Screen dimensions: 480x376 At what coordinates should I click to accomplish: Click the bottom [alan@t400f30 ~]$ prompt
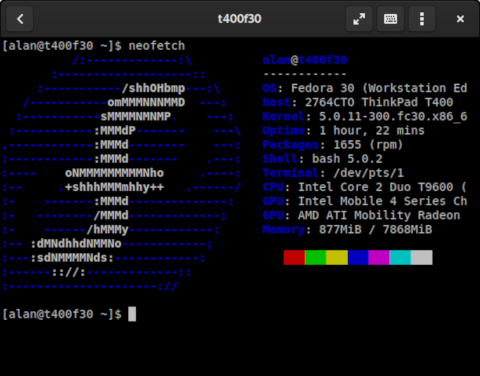(x=62, y=314)
